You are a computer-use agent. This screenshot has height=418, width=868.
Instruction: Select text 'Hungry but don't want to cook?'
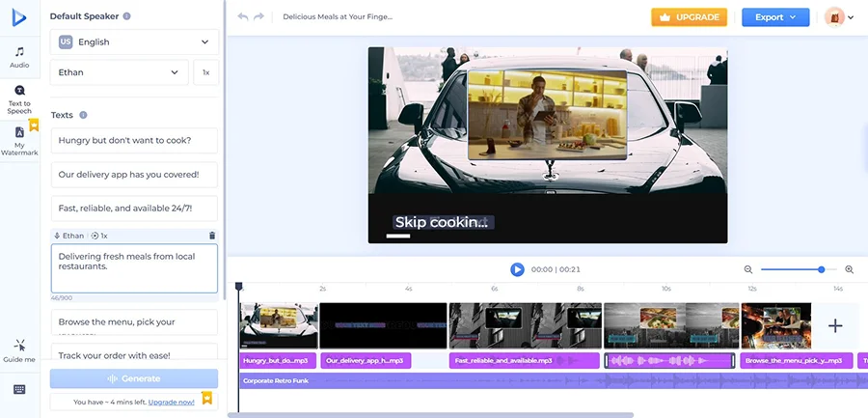tap(134, 141)
